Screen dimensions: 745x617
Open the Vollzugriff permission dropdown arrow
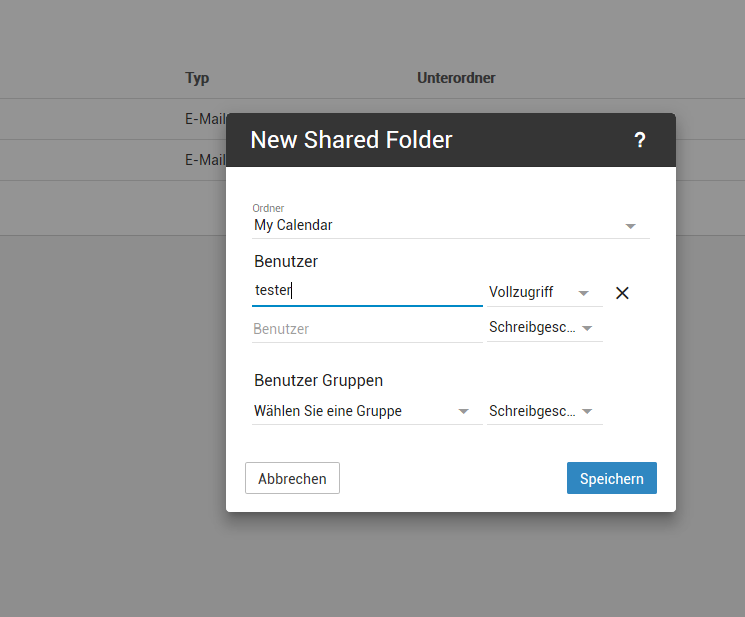click(584, 293)
